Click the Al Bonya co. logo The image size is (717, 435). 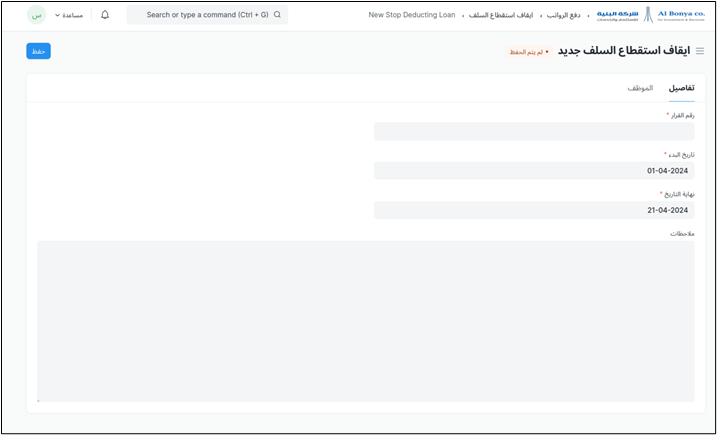point(651,15)
